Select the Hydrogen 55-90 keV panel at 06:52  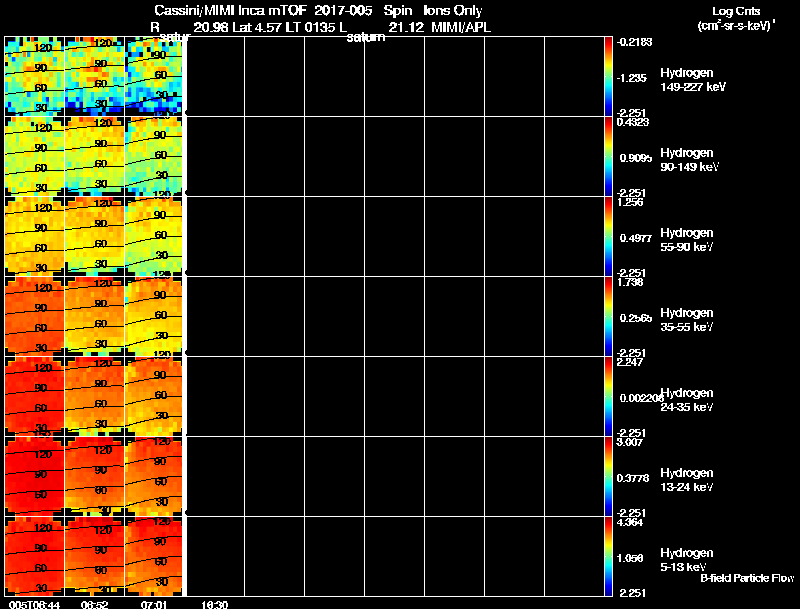pos(94,236)
